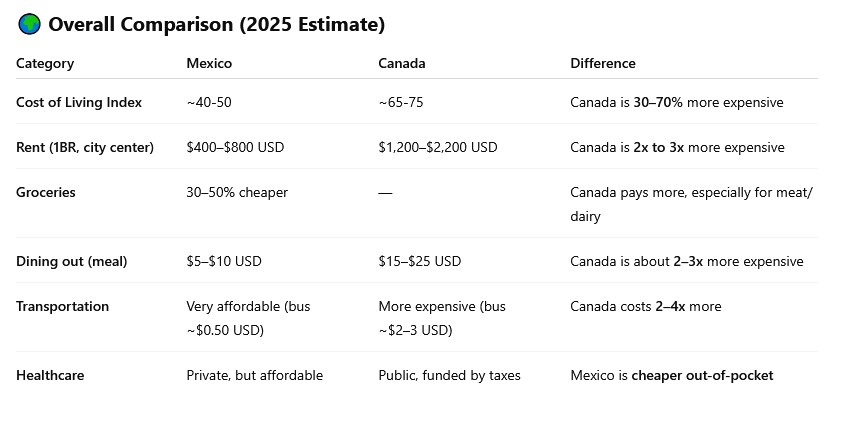Click the Difference column header

coord(603,63)
